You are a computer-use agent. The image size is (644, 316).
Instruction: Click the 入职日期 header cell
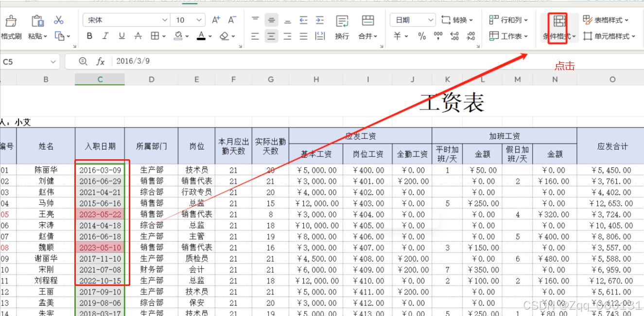click(100, 146)
